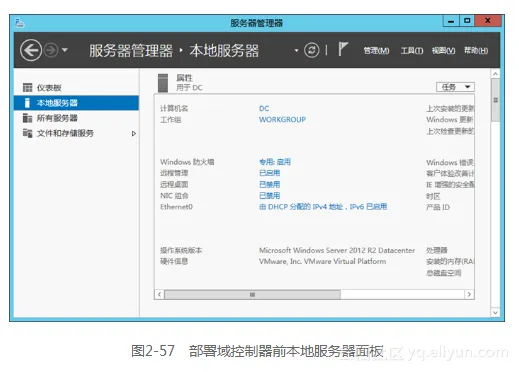The width and height of the screenshot is (519, 372).
Task: Minimize the Server Manager window
Action: click(451, 21)
